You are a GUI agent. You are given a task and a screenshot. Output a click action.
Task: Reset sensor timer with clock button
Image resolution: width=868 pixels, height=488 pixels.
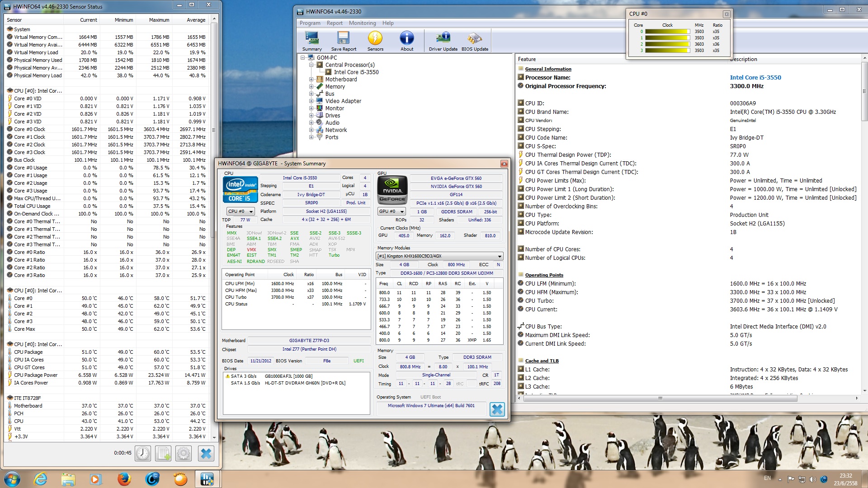(x=143, y=453)
